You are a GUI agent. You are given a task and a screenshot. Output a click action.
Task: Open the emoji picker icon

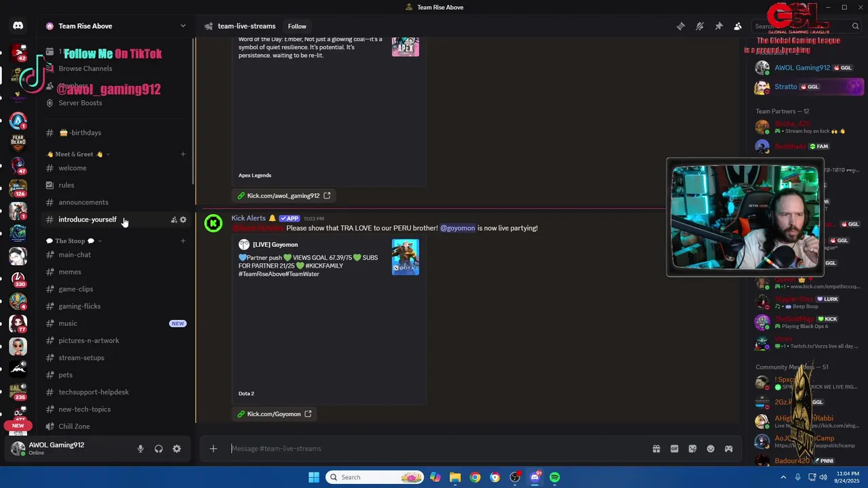tap(711, 449)
